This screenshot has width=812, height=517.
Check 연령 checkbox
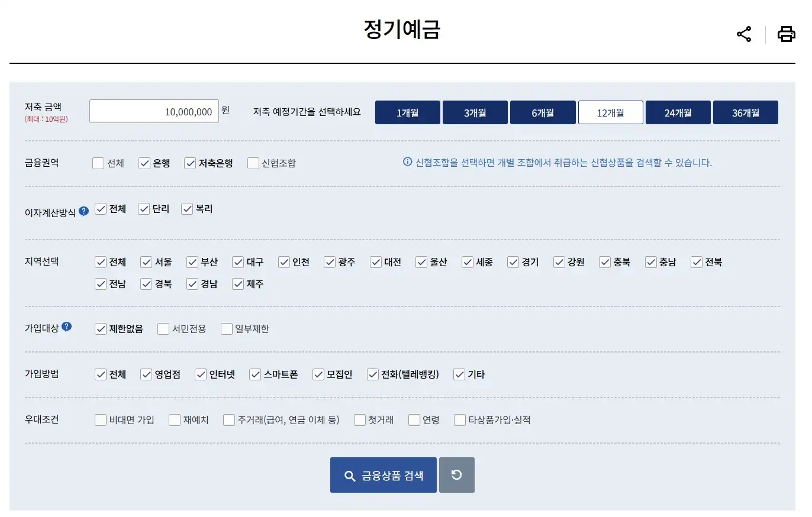click(414, 420)
